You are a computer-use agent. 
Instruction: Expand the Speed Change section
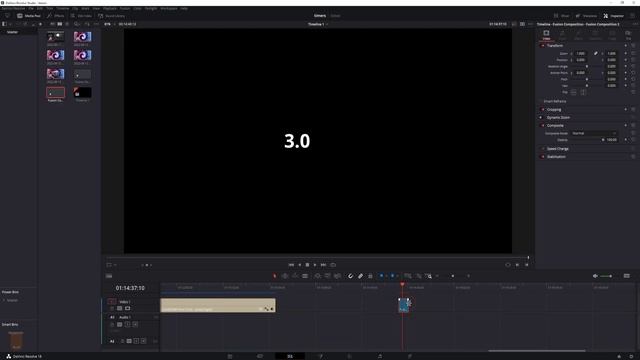pos(558,149)
